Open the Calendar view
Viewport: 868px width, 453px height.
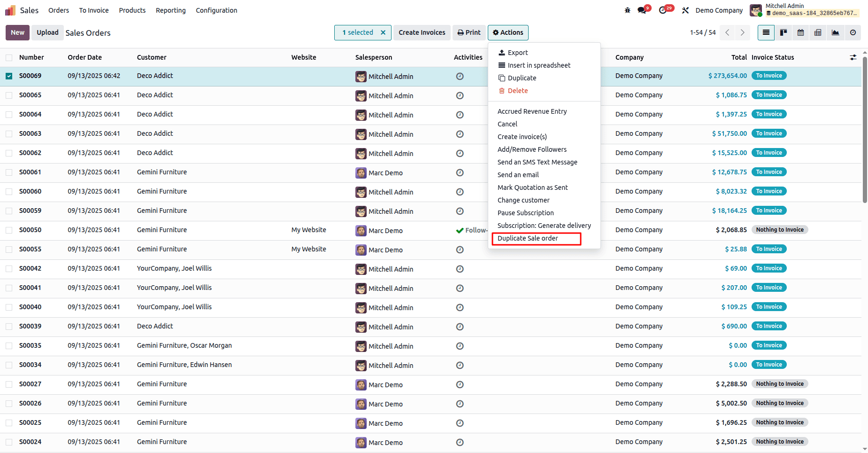(x=801, y=32)
